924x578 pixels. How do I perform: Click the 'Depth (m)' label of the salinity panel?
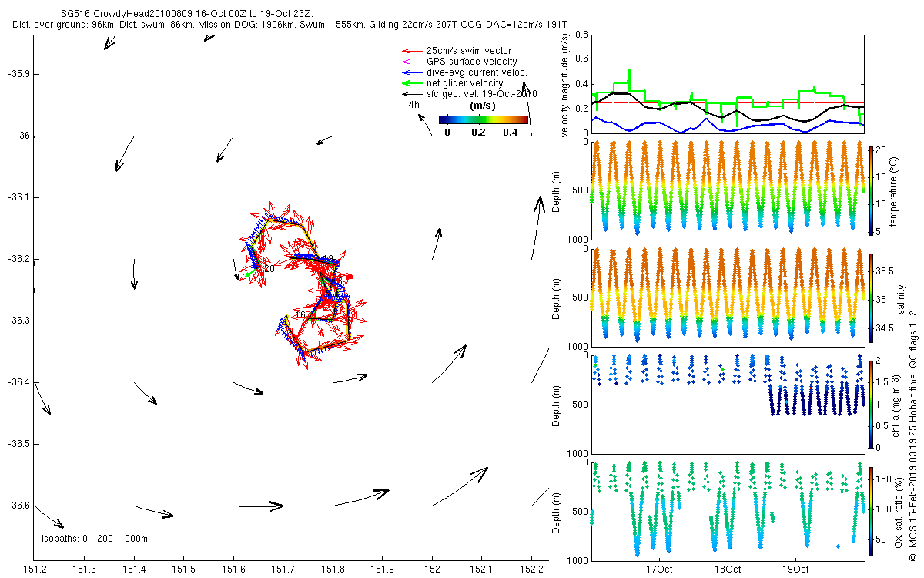(x=557, y=299)
